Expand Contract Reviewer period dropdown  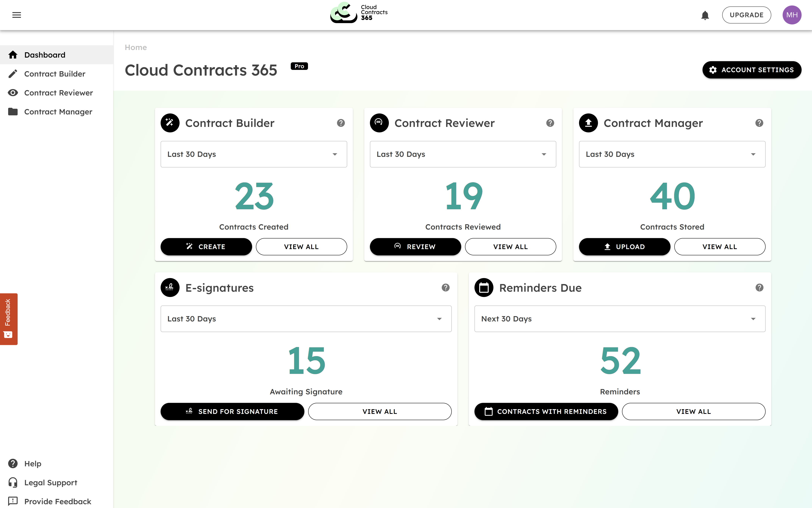[463, 154]
